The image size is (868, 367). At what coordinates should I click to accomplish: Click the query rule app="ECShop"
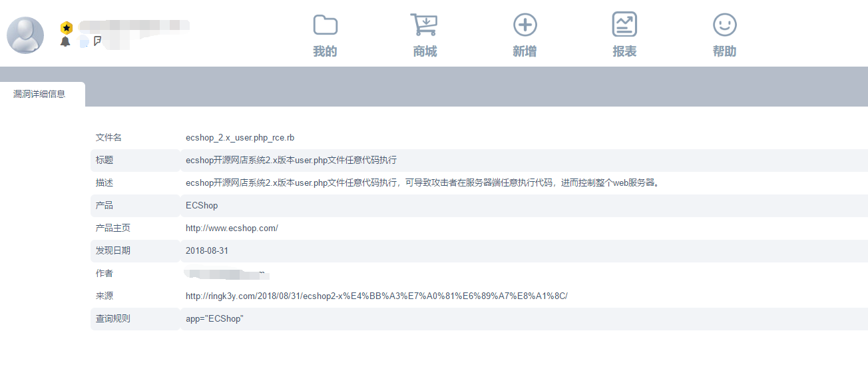[x=214, y=318]
